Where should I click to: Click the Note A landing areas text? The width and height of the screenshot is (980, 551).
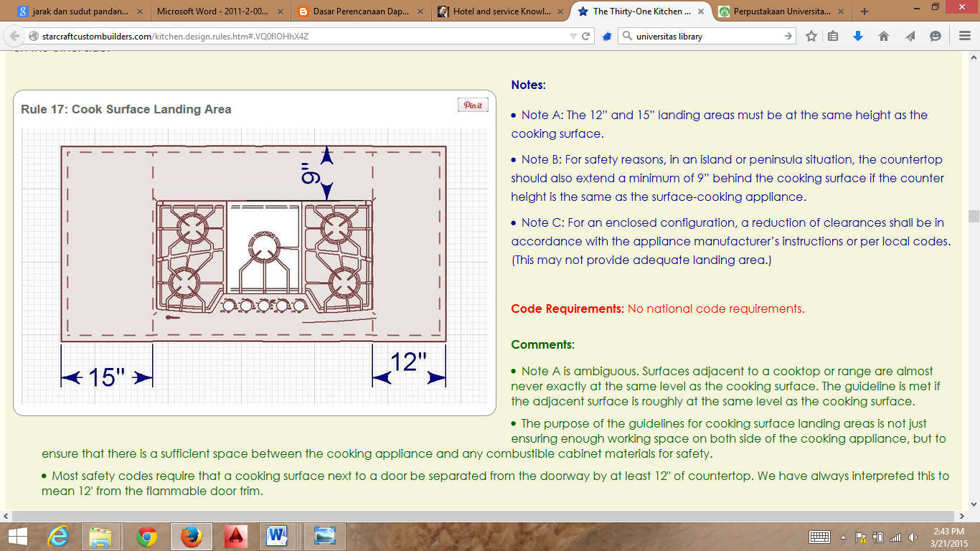tap(720, 124)
